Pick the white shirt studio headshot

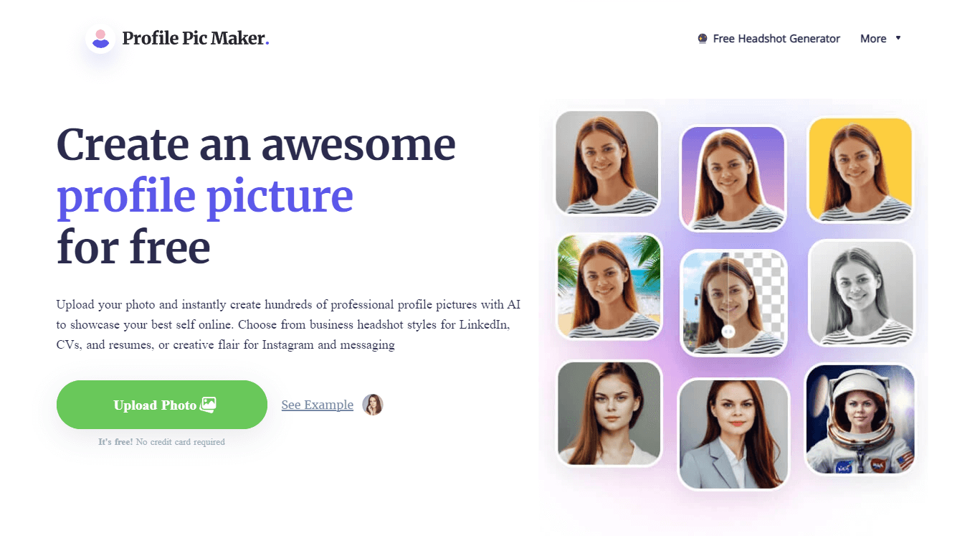click(609, 413)
